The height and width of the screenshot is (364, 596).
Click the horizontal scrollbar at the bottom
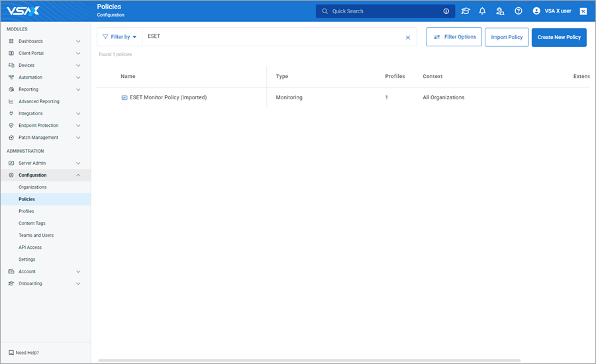[309, 360]
